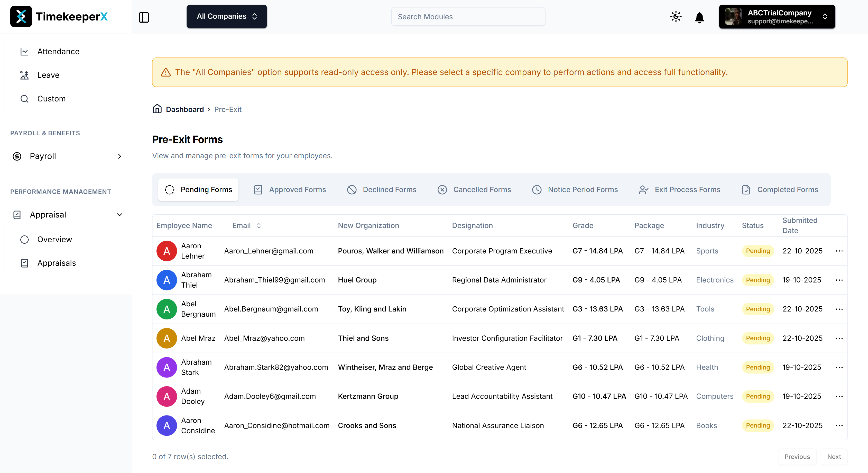The height and width of the screenshot is (473, 868).
Task: Open Custom in the sidebar
Action: [x=51, y=99]
